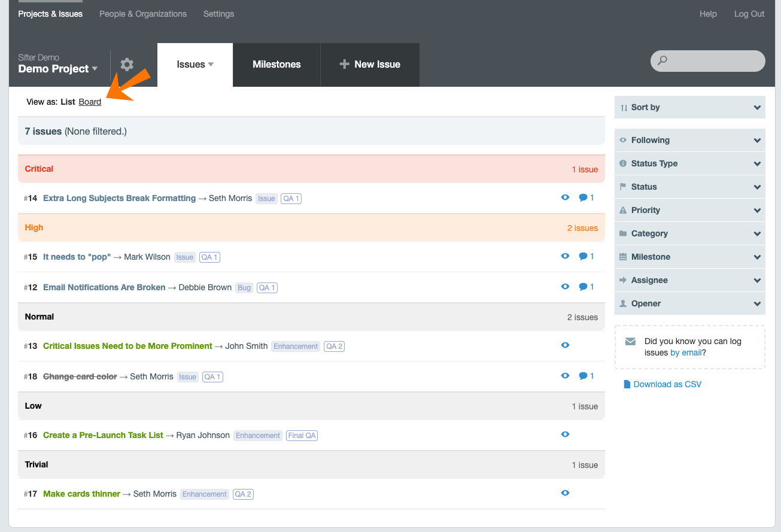Click the plus icon on New Issue
The height and width of the screenshot is (532, 781).
(344, 64)
